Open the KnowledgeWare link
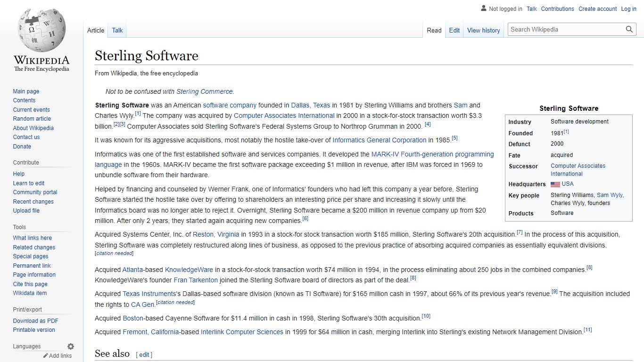 [189, 270]
